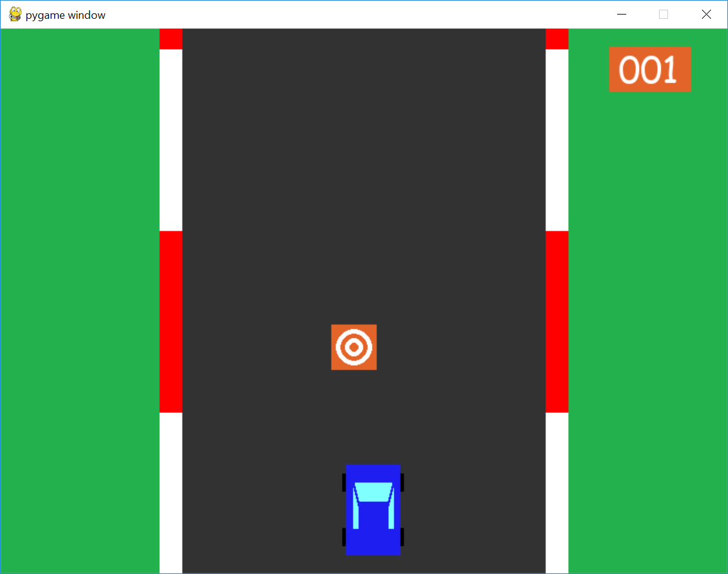The height and width of the screenshot is (574, 728).
Task: Click the small red curb at top right
Action: [x=557, y=39]
